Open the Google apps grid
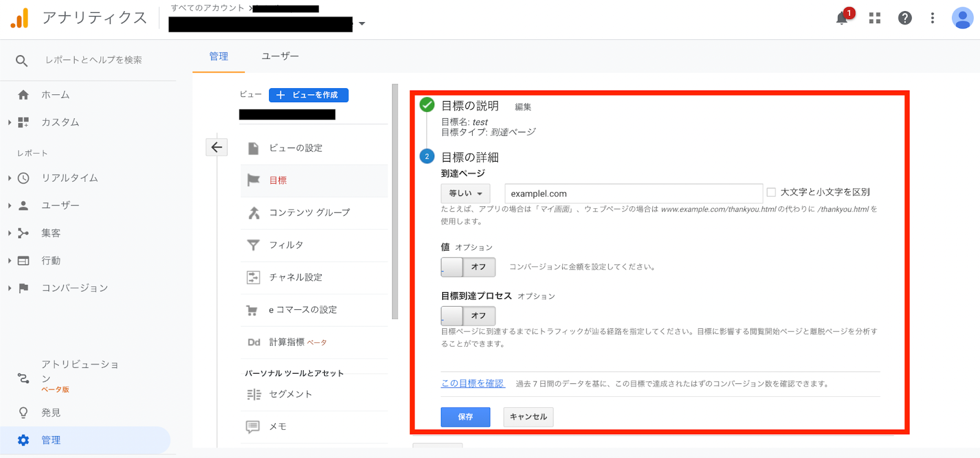The image size is (980, 458). pos(875,18)
